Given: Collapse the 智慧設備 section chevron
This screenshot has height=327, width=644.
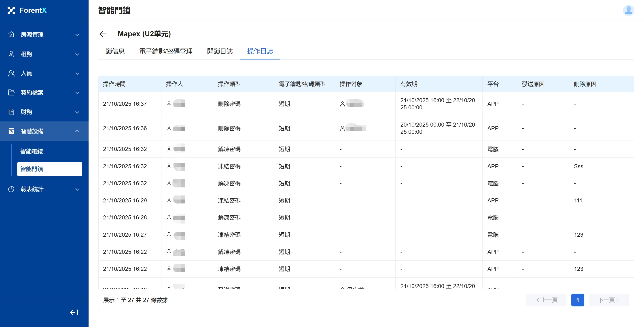Looking at the screenshot, I should 77,131.
